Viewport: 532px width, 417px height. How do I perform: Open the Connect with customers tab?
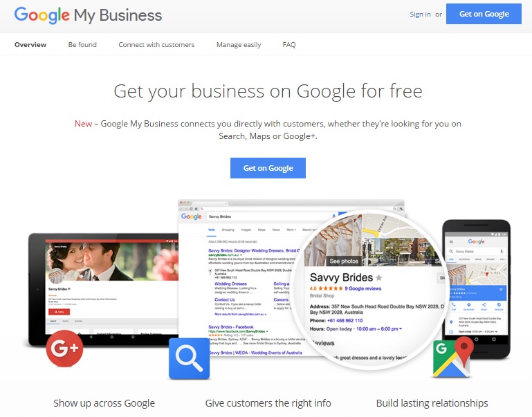156,45
